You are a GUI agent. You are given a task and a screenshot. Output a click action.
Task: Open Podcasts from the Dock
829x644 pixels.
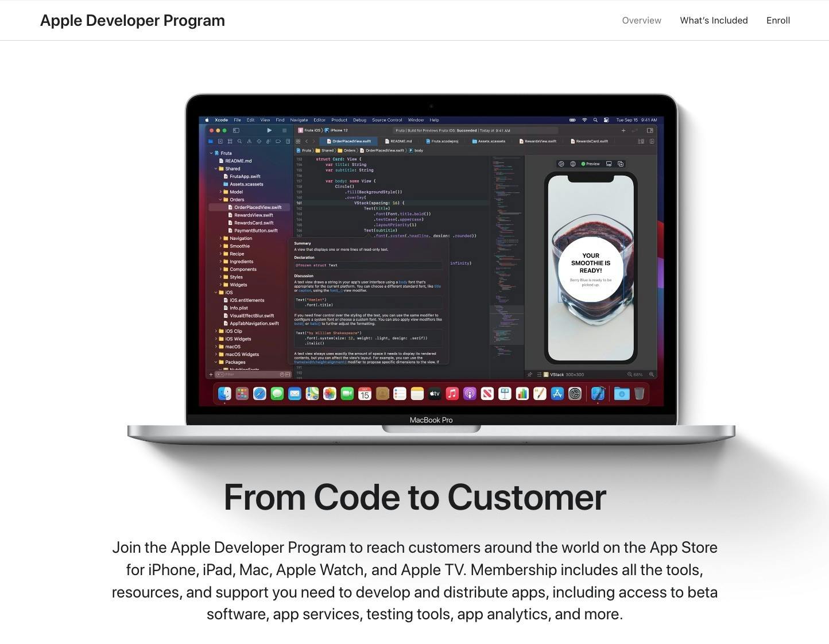pyautogui.click(x=470, y=393)
